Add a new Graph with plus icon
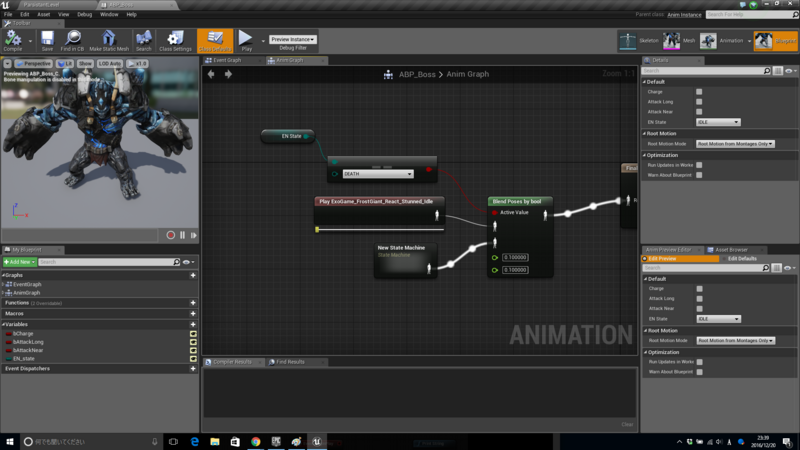The height and width of the screenshot is (450, 800). click(x=193, y=276)
